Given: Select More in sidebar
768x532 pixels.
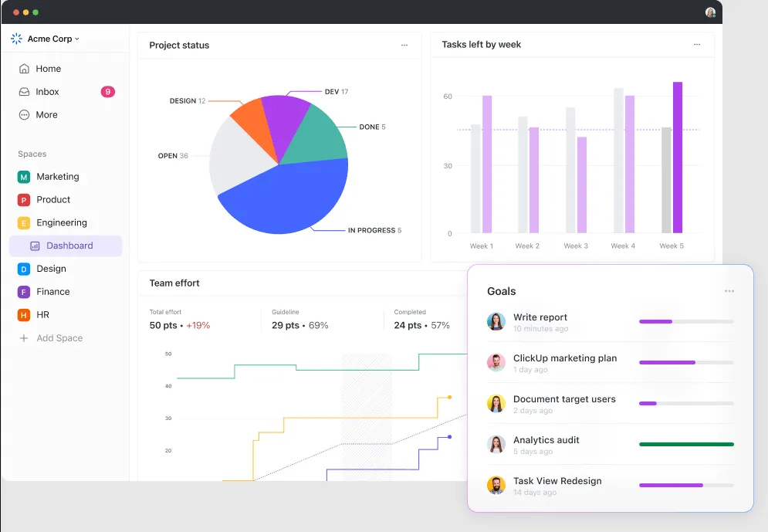Looking at the screenshot, I should [46, 114].
